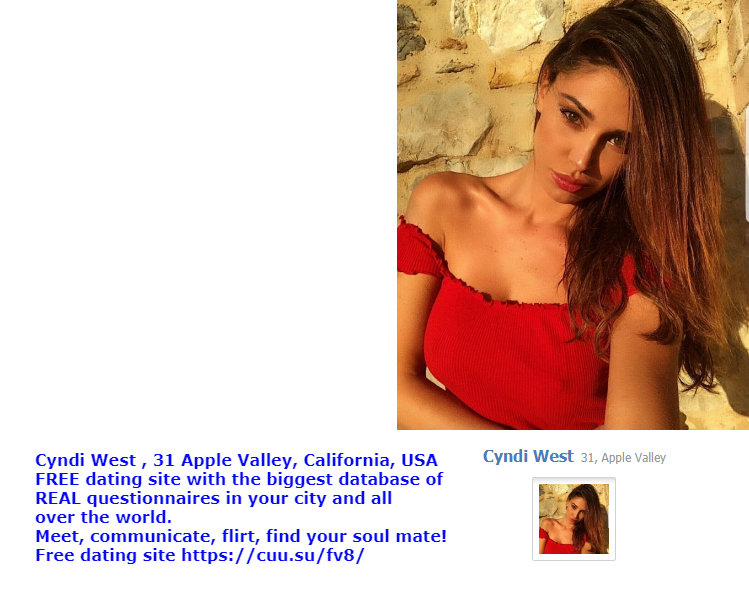Select the '31, Apple Valley' gray location text

[623, 458]
